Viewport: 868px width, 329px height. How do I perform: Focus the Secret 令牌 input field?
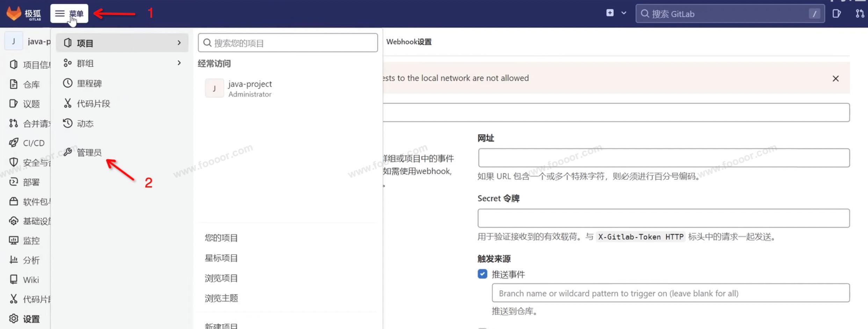click(x=663, y=218)
